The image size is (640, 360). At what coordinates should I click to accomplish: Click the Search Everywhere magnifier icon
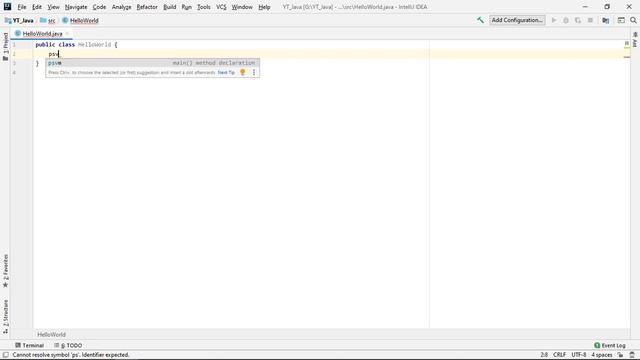(x=633, y=20)
